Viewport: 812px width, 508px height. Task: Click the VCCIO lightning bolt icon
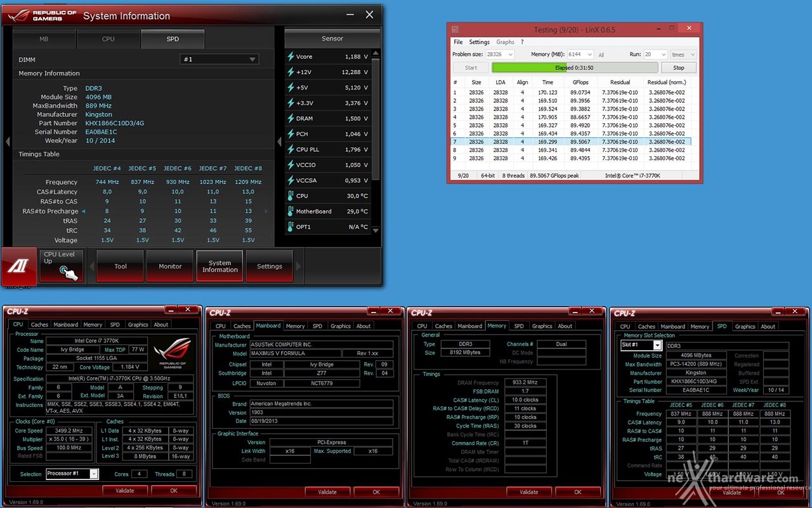pos(291,165)
